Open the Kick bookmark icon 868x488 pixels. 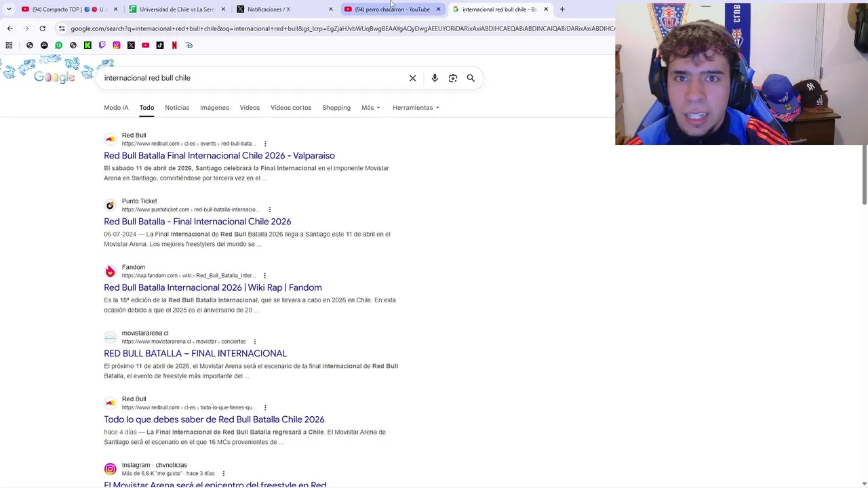tap(87, 45)
